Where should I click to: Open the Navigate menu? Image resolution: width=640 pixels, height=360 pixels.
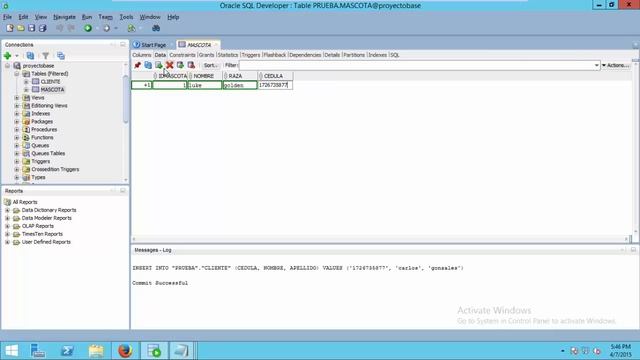point(64,17)
